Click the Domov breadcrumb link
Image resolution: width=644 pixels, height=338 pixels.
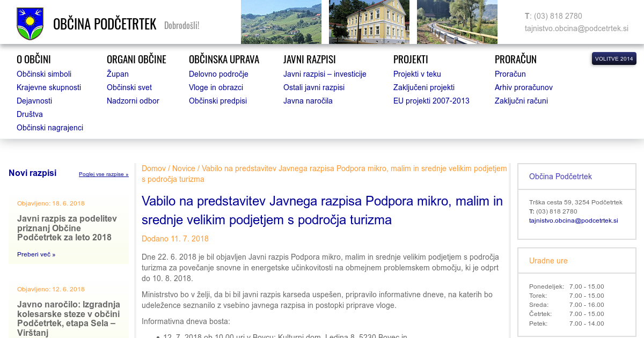[153, 168]
